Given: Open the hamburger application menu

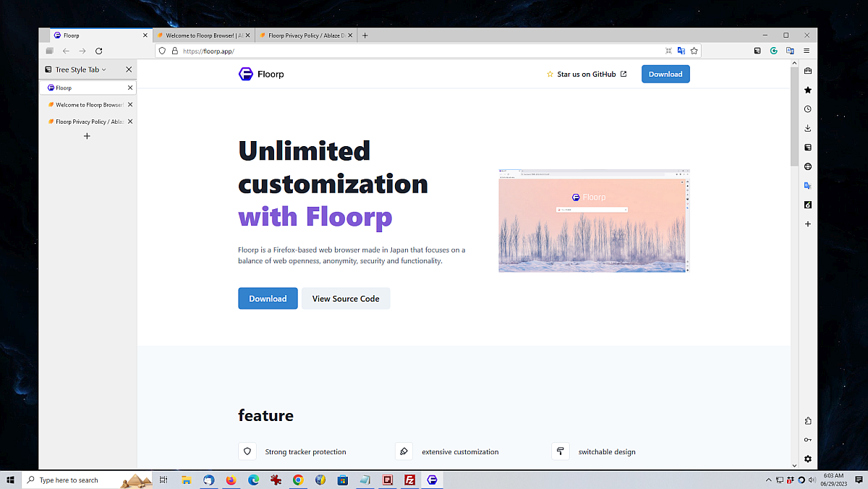Looking at the screenshot, I should [807, 51].
